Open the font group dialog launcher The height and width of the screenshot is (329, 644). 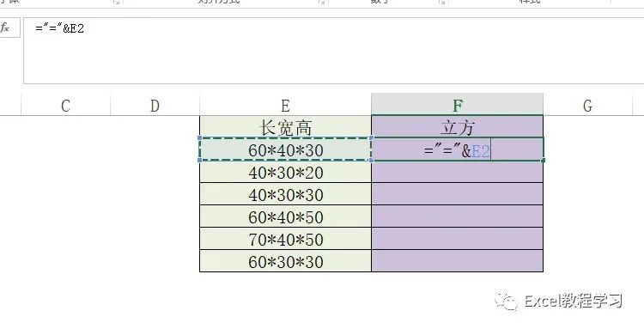[117, 2]
